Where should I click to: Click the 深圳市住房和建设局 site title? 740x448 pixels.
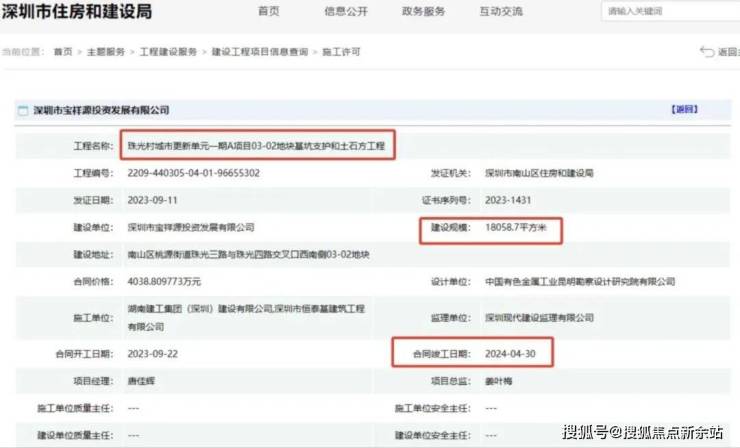(x=77, y=11)
